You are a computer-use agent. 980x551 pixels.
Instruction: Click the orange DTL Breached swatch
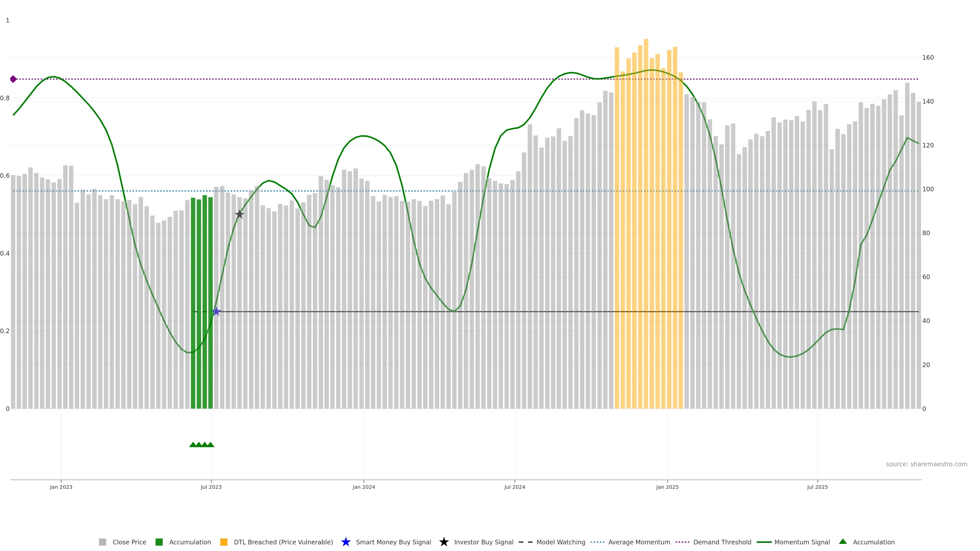tap(224, 542)
